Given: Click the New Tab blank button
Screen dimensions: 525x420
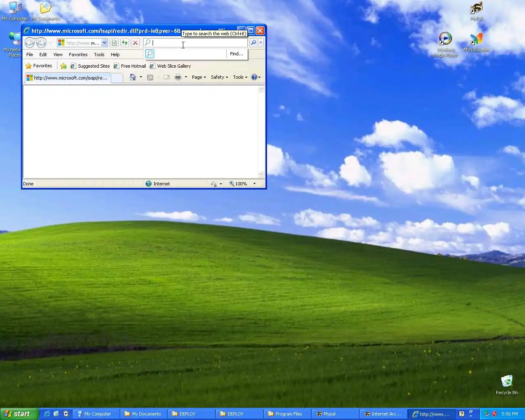Looking at the screenshot, I should click(x=117, y=78).
